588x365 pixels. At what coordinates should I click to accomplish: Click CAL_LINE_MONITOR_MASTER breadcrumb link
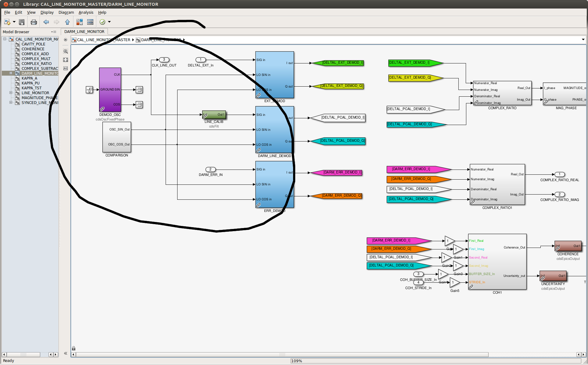[x=104, y=40]
